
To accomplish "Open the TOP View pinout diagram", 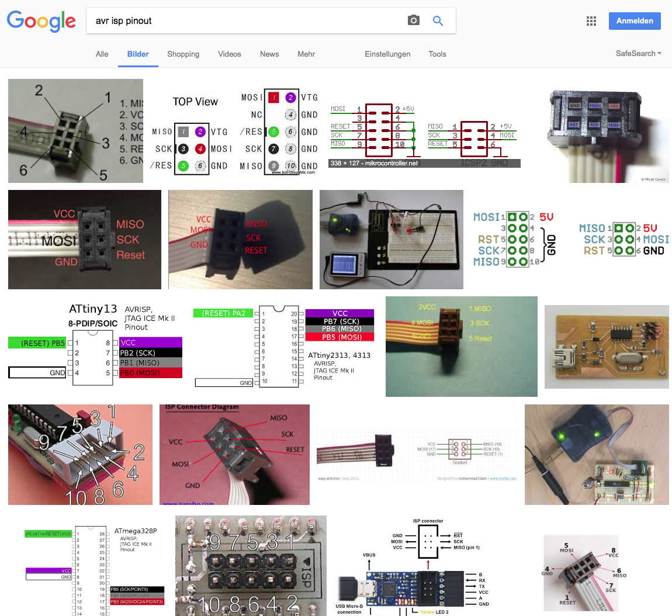I will [x=235, y=131].
